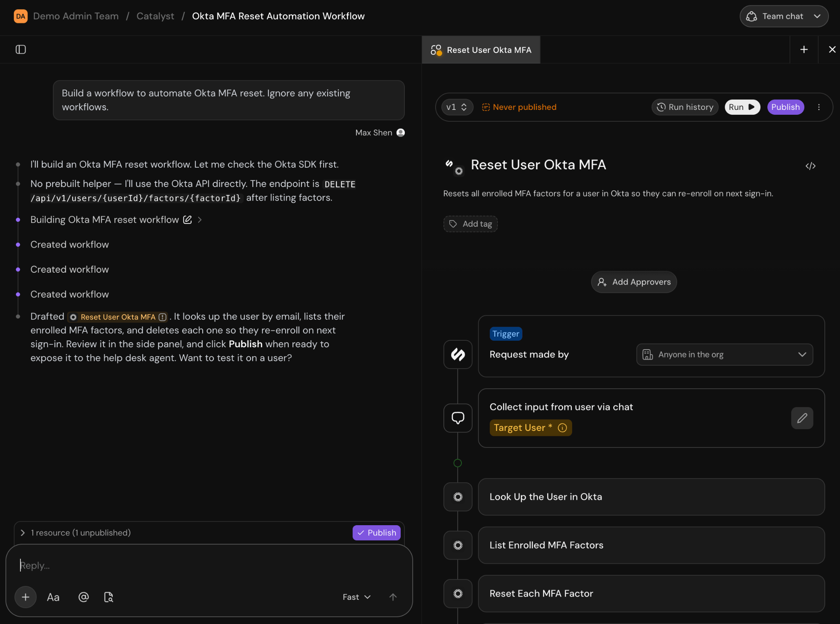Toggle the sidebar panel icon
This screenshot has width=840, height=624.
[x=21, y=50]
